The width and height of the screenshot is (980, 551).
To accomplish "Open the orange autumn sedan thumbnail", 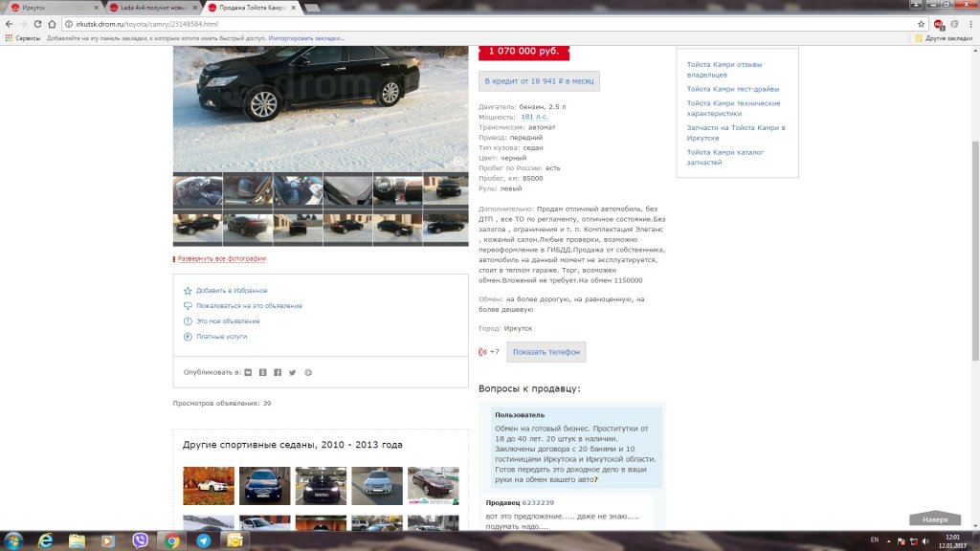I will pos(209,485).
